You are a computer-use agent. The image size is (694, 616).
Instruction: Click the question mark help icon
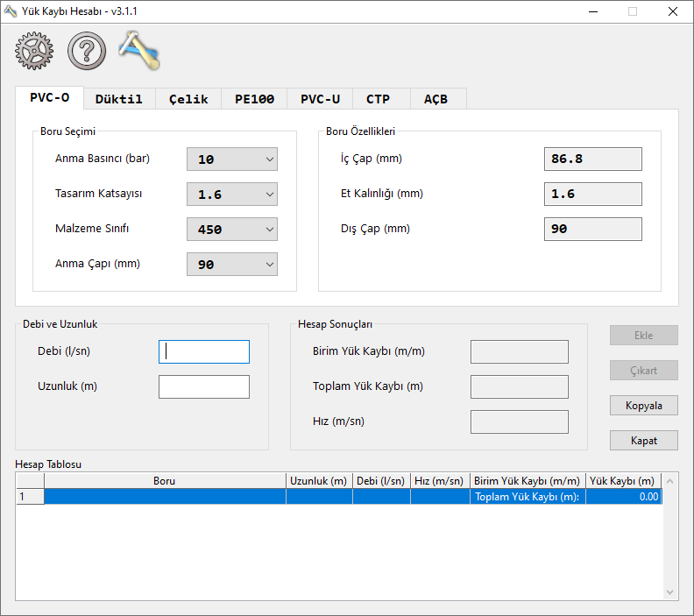(x=87, y=52)
